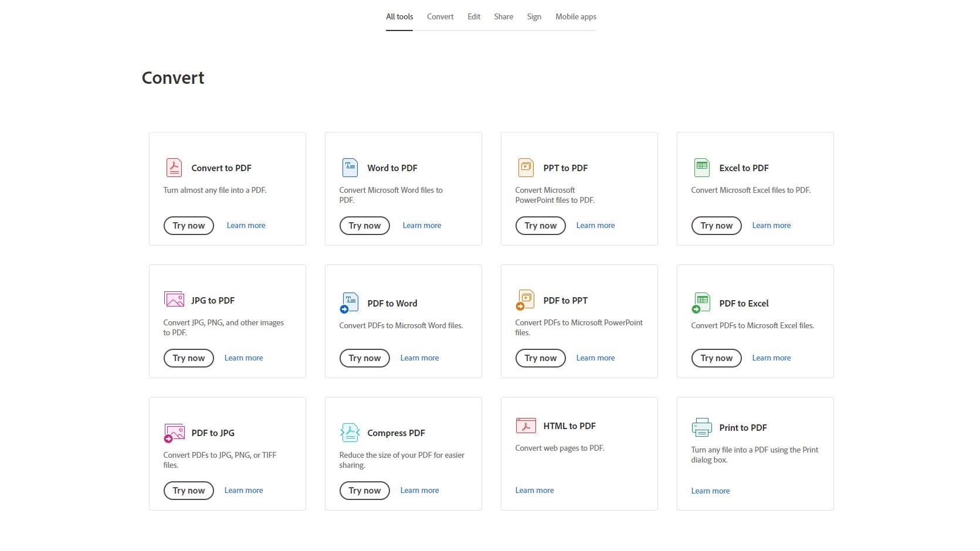Viewport: 980px width, 551px height.
Task: Click the 'PPT to PDF' card title
Action: click(x=565, y=168)
